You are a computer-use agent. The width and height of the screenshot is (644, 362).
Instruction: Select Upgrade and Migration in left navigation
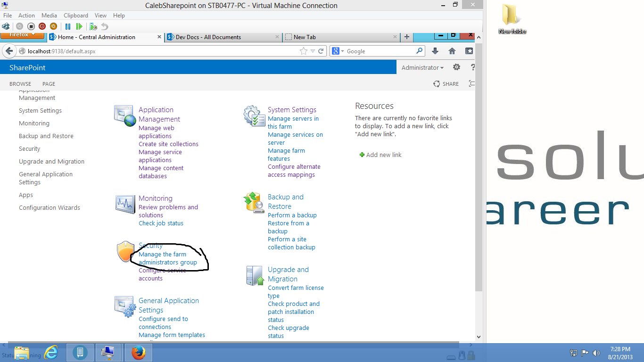coord(51,161)
